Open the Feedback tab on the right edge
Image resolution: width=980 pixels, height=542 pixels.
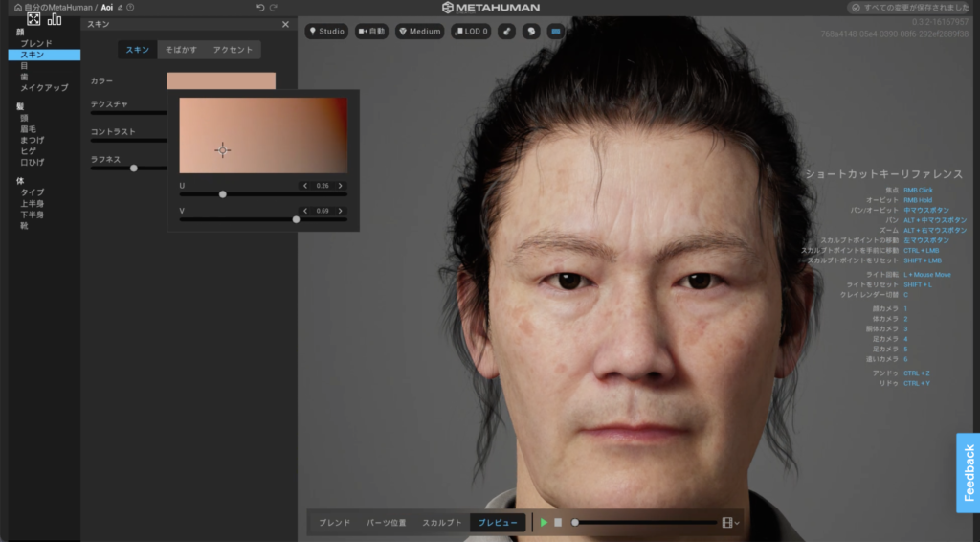[x=969, y=473]
